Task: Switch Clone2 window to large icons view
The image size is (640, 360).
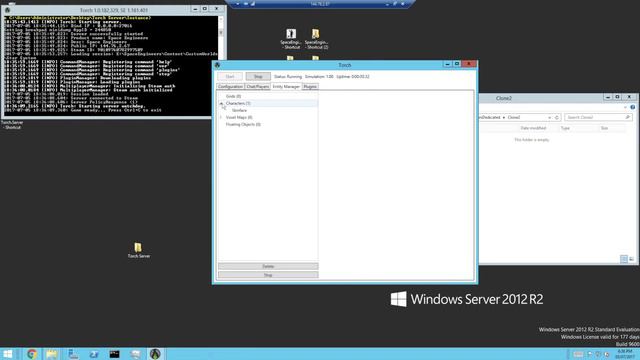Action: pyautogui.click(x=631, y=259)
